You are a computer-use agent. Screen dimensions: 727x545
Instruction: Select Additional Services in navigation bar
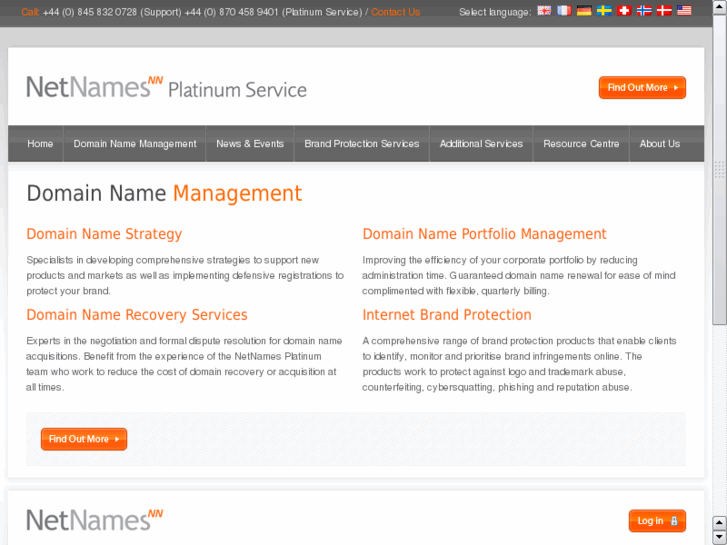(x=481, y=144)
